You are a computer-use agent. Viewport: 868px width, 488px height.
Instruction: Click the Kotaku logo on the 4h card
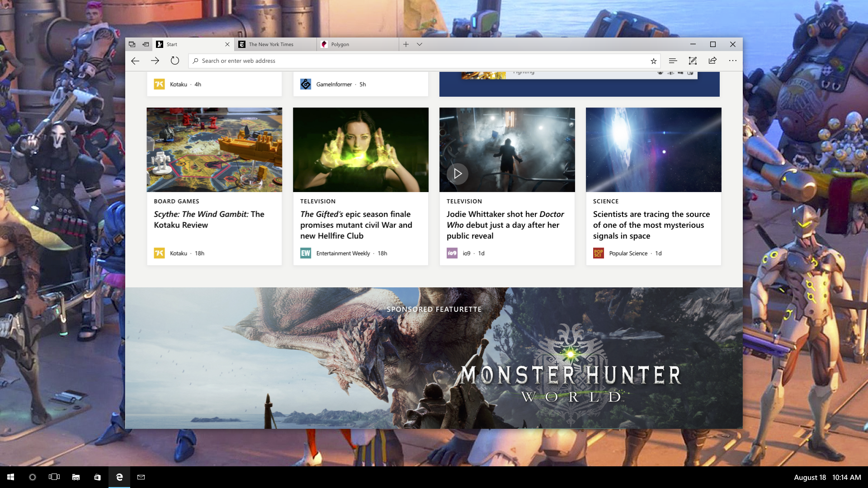[x=159, y=84]
